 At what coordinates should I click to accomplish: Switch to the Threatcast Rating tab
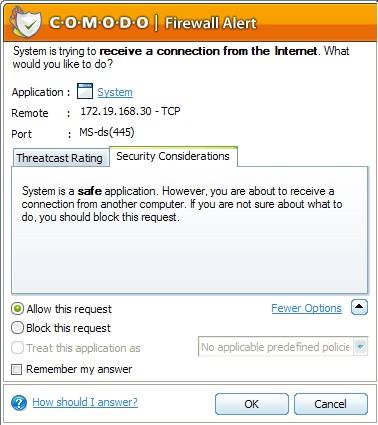60,158
